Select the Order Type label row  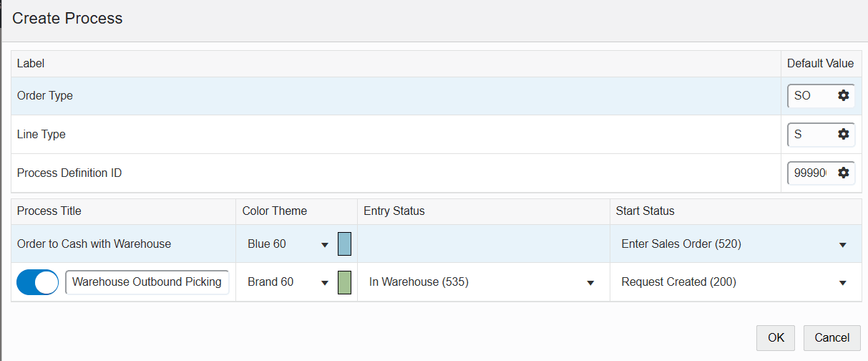pos(396,96)
